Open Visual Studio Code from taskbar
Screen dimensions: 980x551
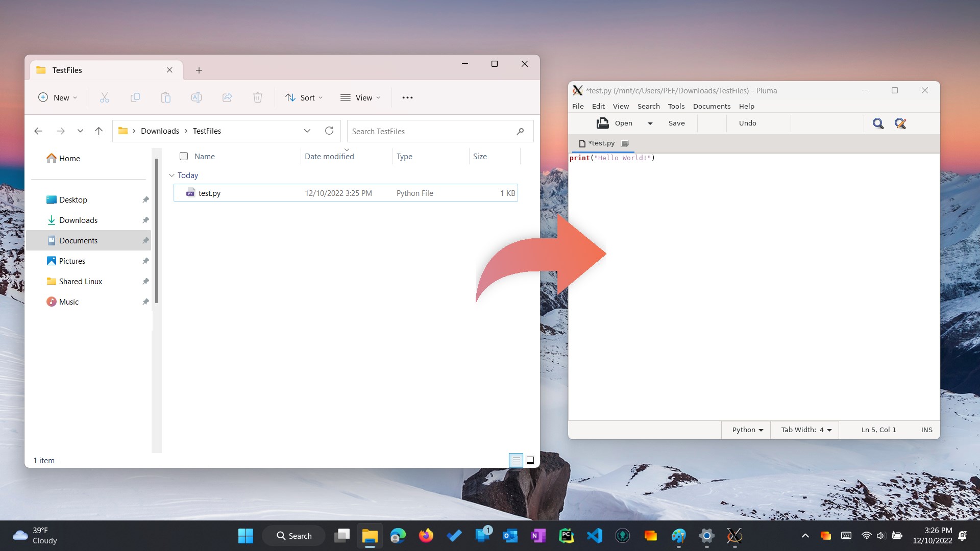[x=595, y=536]
